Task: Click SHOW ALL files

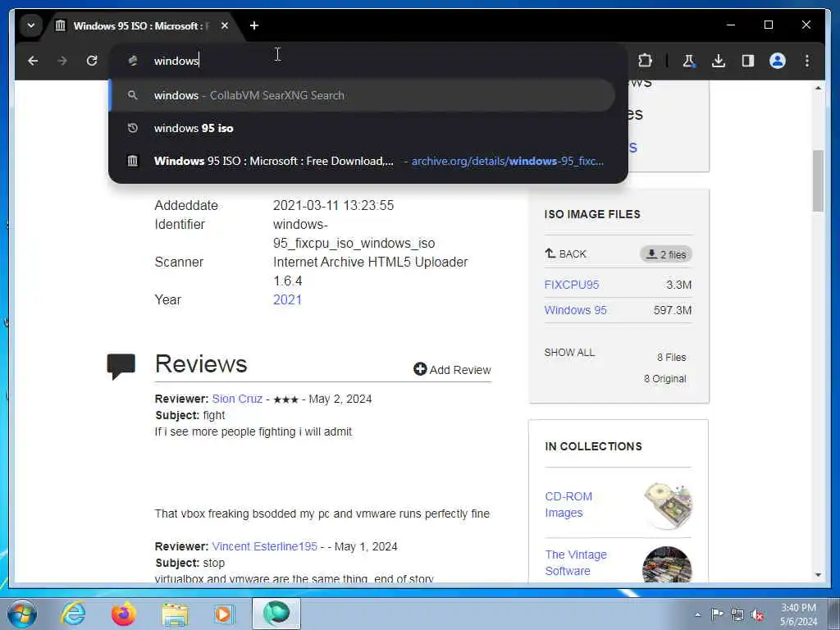Action: tap(569, 353)
